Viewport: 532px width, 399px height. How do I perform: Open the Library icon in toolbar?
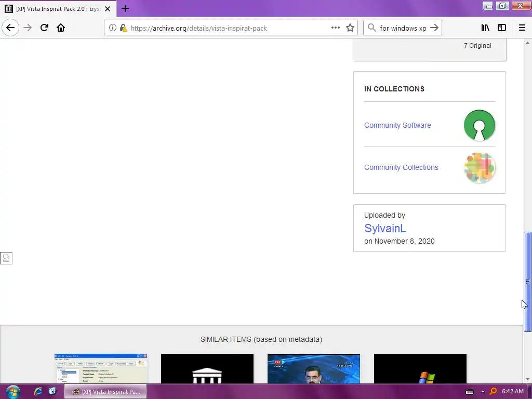485,28
